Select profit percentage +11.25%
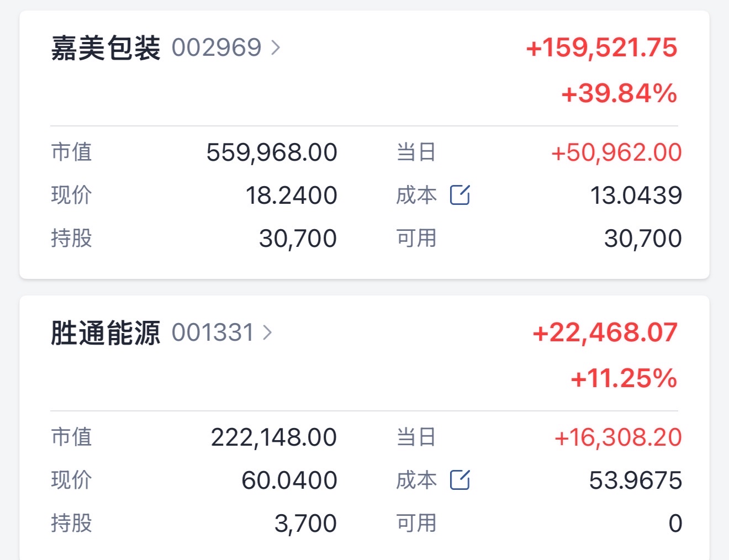Viewport: 729px width, 560px height. (x=624, y=378)
